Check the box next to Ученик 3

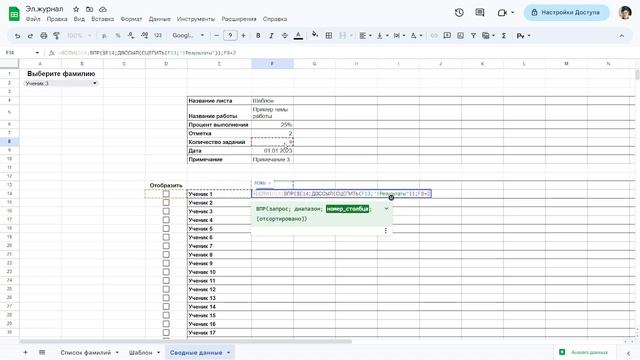coord(166,211)
